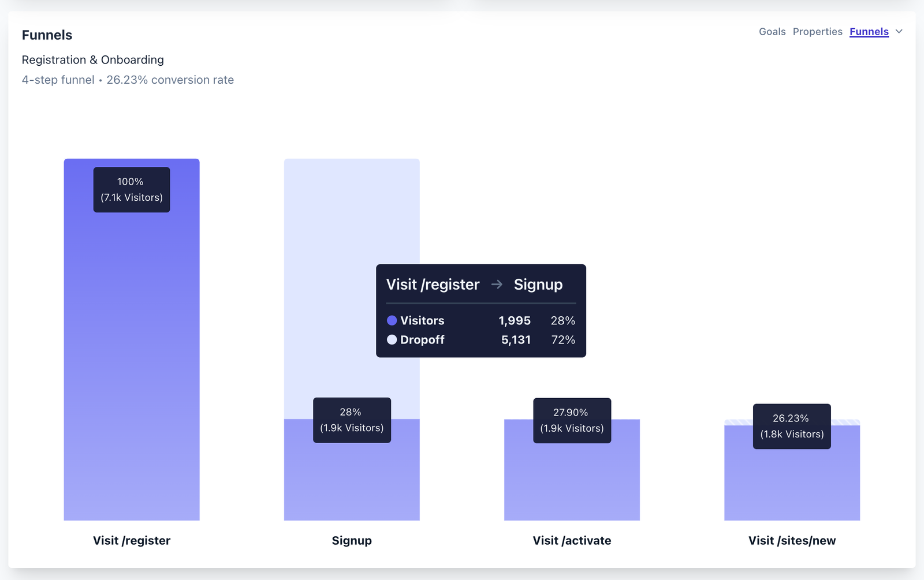Select the Signup funnel bar
Viewport: 924px width, 580px height.
click(x=352, y=479)
